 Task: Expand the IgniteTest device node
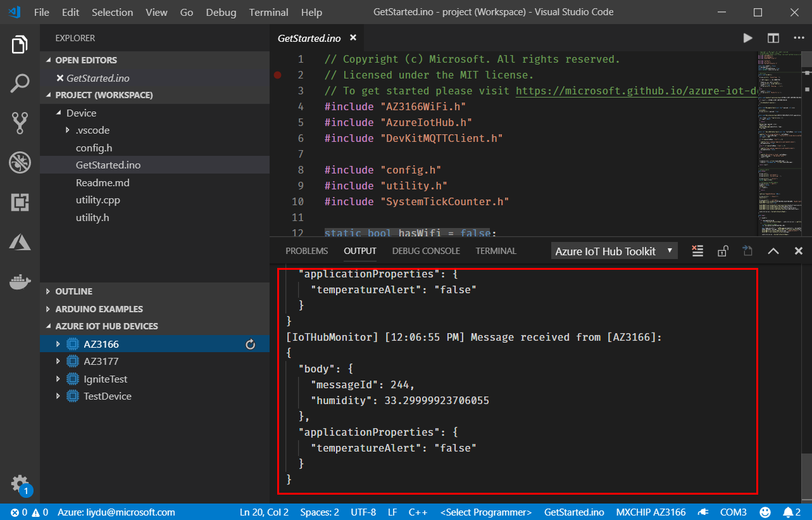pyautogui.click(x=58, y=379)
